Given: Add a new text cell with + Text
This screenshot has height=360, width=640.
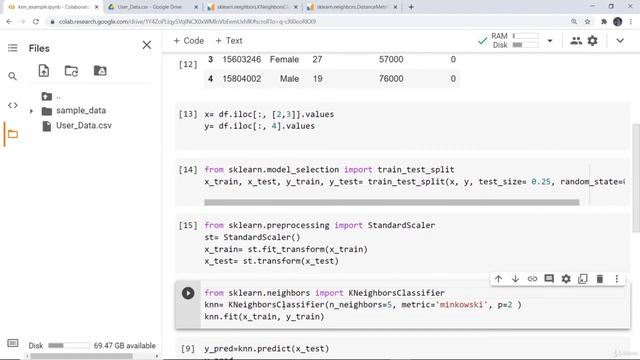Looking at the screenshot, I should coord(229,41).
